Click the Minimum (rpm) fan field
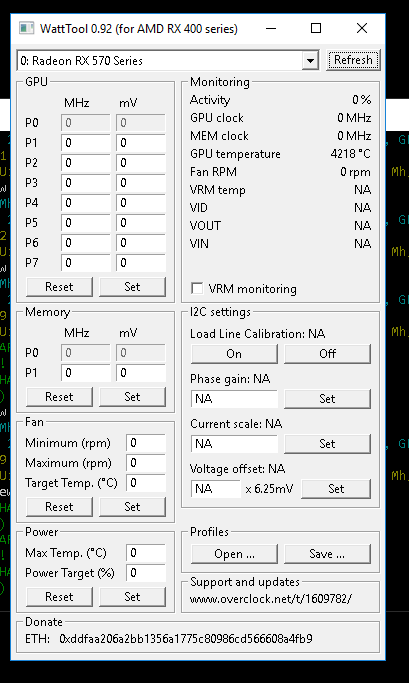The image size is (409, 683). coord(146,443)
